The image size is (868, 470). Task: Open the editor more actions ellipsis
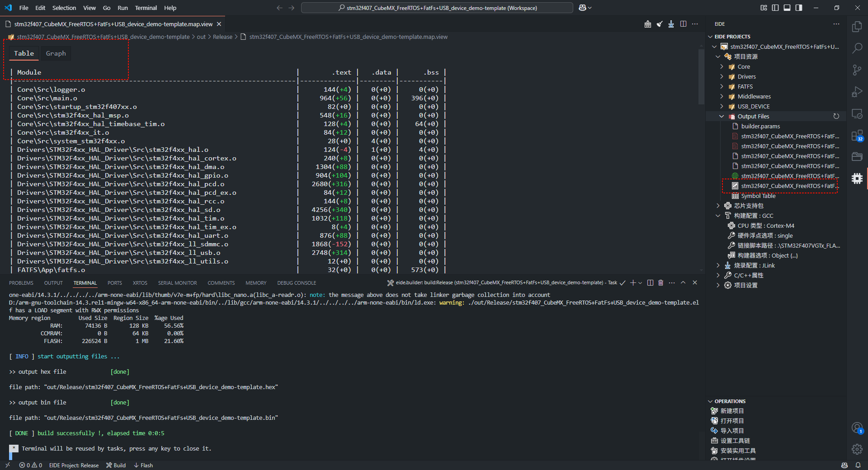coord(695,24)
